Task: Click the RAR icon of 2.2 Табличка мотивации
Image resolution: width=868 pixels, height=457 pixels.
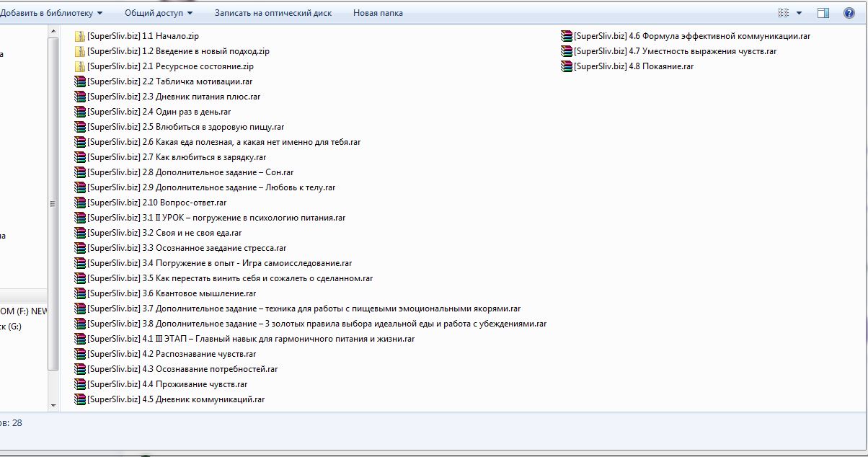Action: tap(80, 81)
